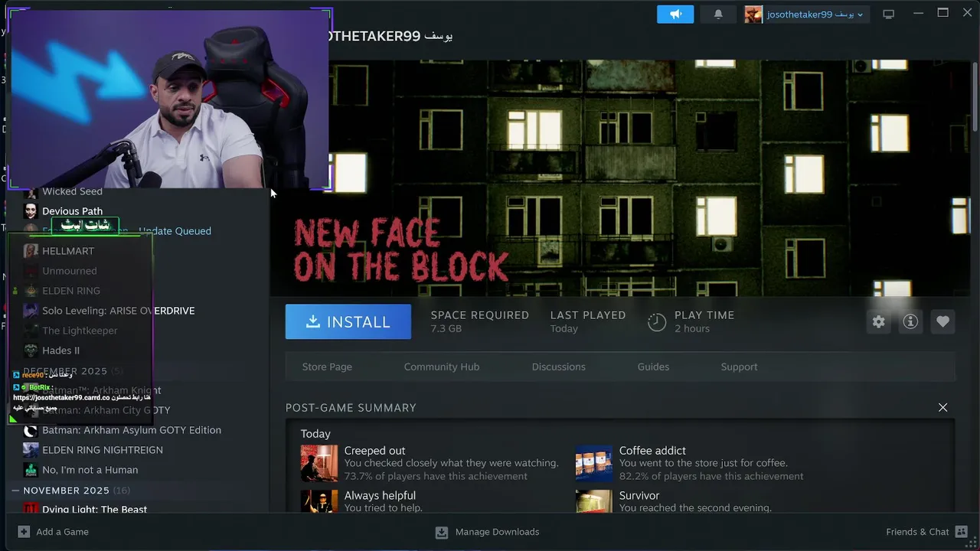The height and width of the screenshot is (551, 980).
Task: Click the Space Required 7.3 GB text
Action: click(479, 321)
